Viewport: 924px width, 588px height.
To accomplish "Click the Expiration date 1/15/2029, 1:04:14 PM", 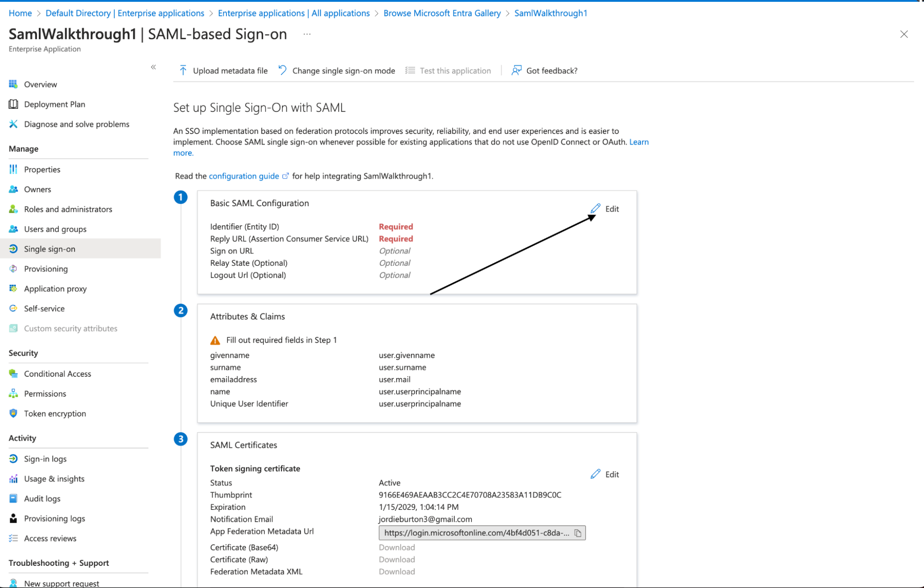I will pos(419,507).
